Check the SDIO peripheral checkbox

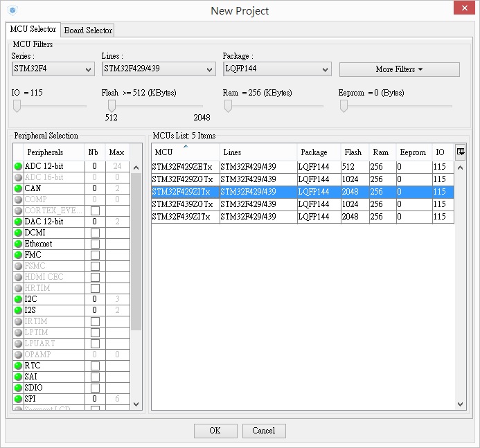click(x=95, y=388)
